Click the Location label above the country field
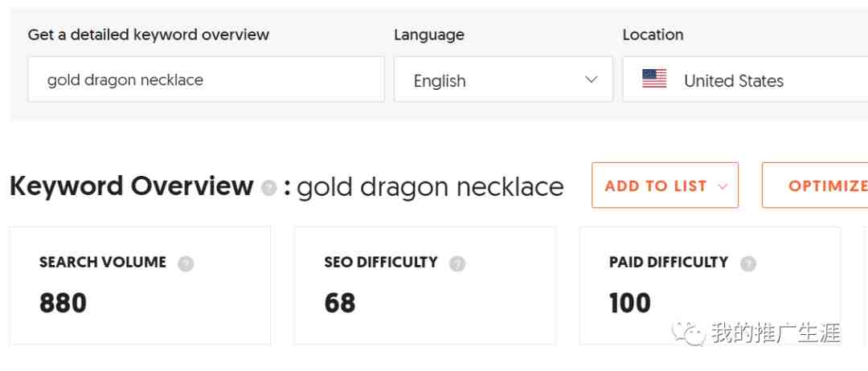The height and width of the screenshot is (371, 868). tap(653, 35)
